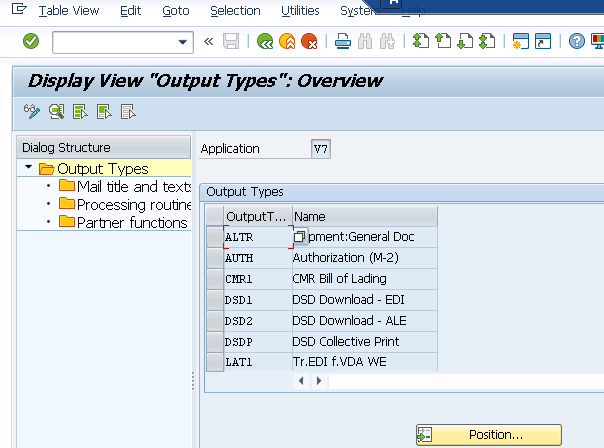Open search help on the ALTR name cell
Image resolution: width=604 pixels, height=448 pixels.
click(300, 237)
